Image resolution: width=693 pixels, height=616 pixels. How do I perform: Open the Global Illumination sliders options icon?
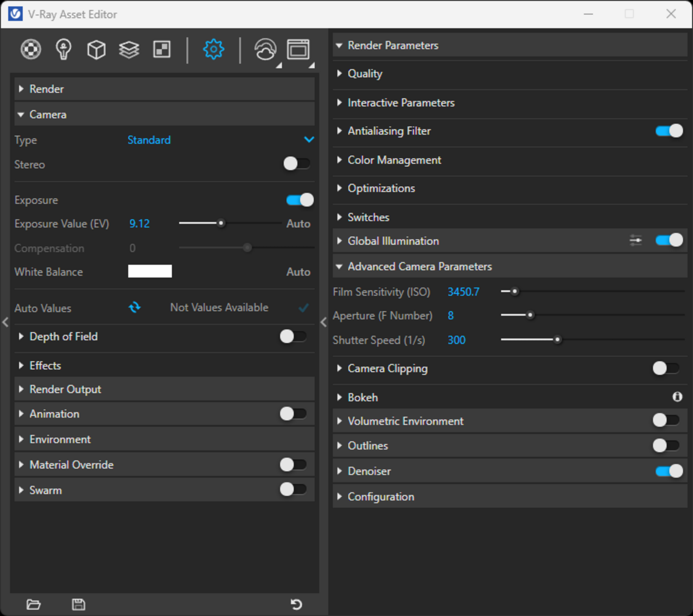point(636,240)
